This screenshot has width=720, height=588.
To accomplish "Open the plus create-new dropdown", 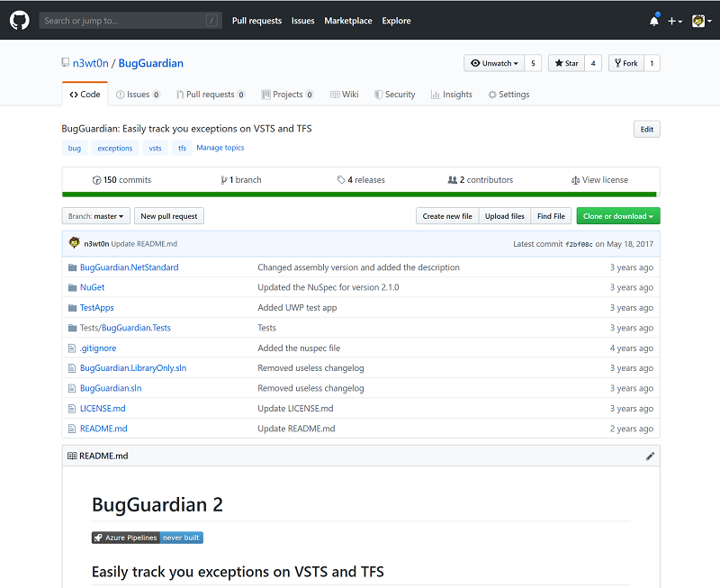I will [674, 21].
